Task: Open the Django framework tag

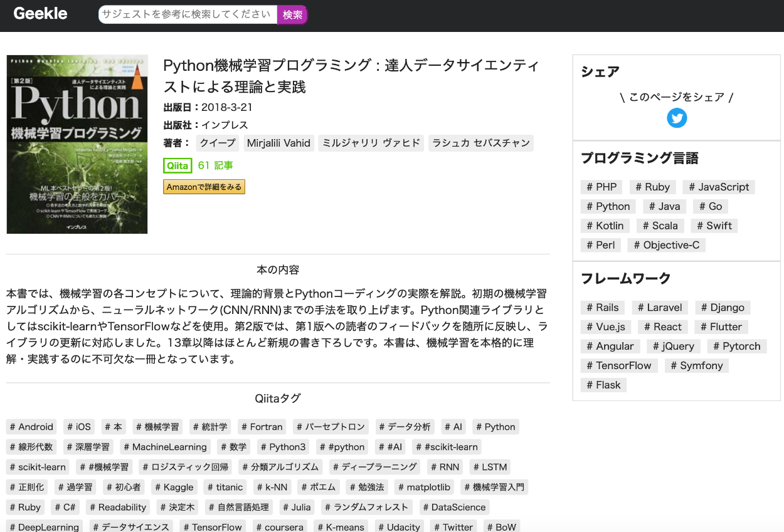Action: 723,307
